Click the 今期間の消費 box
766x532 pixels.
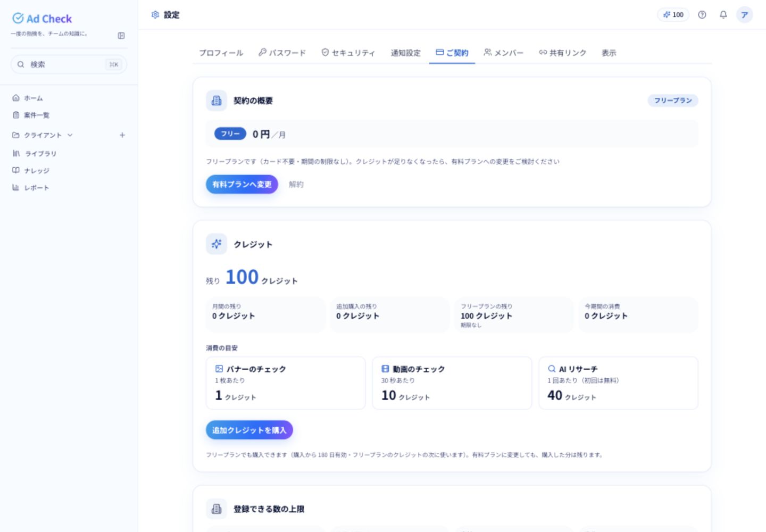click(638, 315)
